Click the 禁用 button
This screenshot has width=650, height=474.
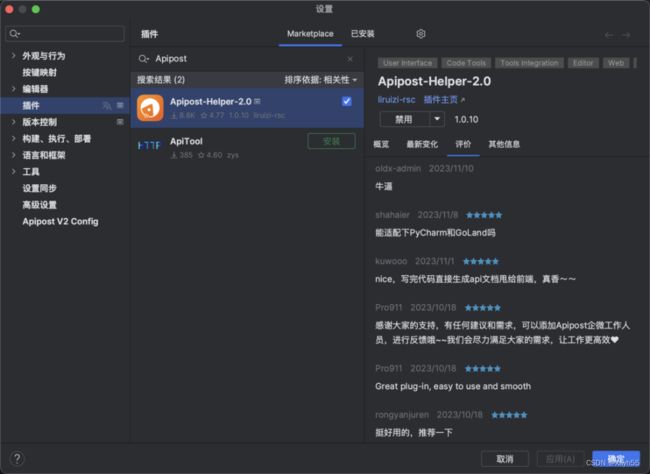pyautogui.click(x=404, y=119)
